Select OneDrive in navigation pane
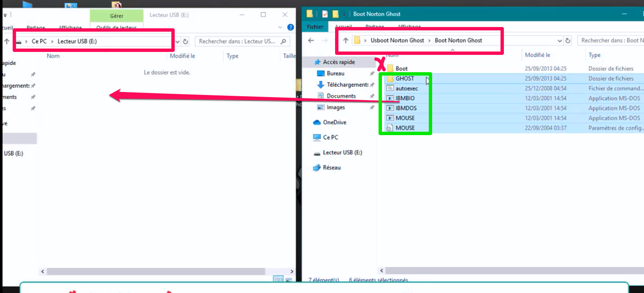This screenshot has height=293, width=644. point(335,122)
